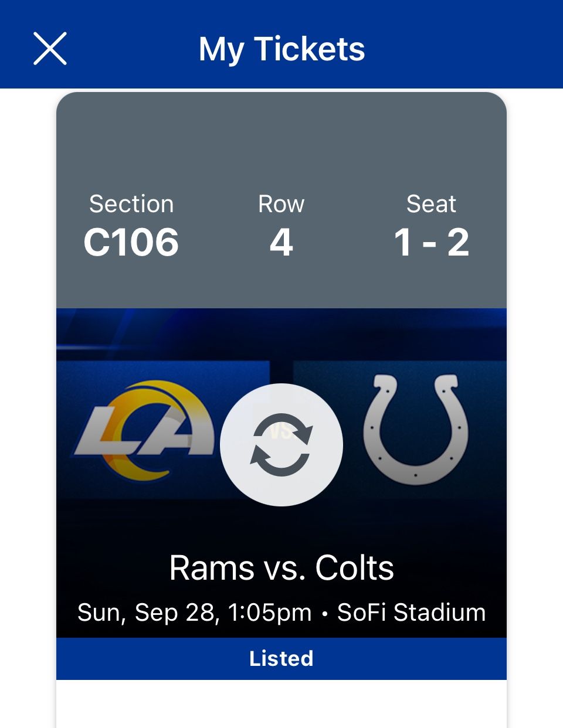Screen dimensions: 563x728
Task: Tap the circular refresh arrows icon
Action: click(281, 444)
